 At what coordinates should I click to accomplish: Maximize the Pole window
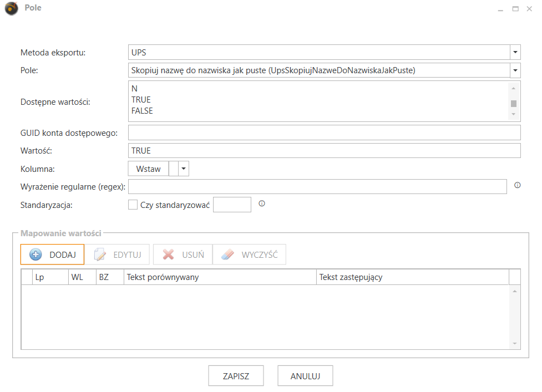click(x=515, y=9)
